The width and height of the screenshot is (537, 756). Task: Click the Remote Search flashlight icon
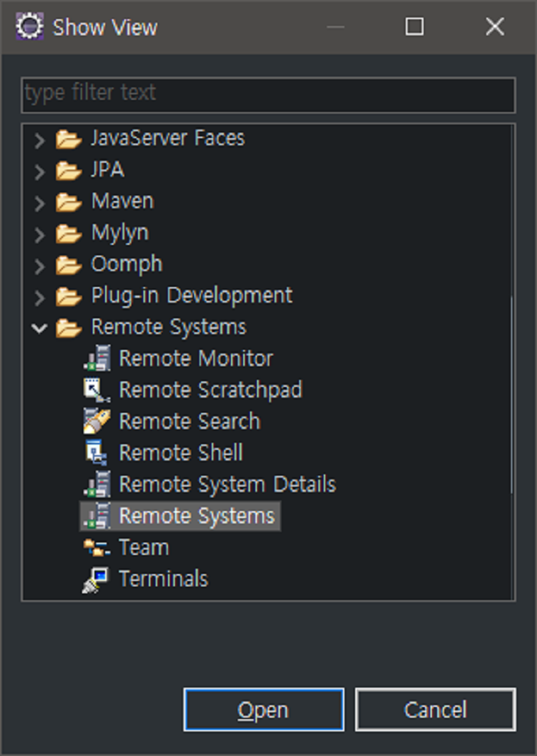point(97,421)
